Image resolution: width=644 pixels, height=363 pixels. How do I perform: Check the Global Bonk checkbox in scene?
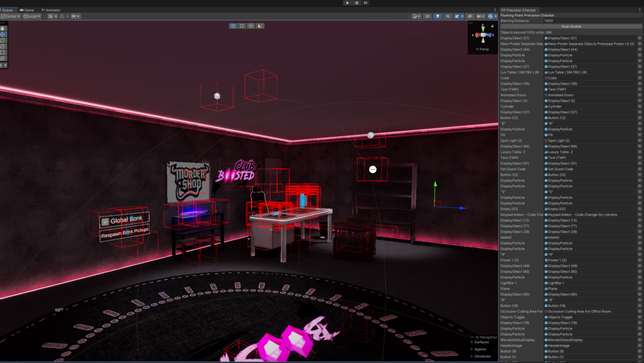[105, 222]
